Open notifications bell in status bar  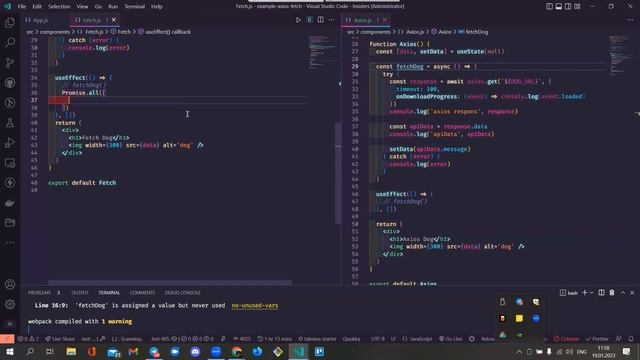click(x=631, y=339)
